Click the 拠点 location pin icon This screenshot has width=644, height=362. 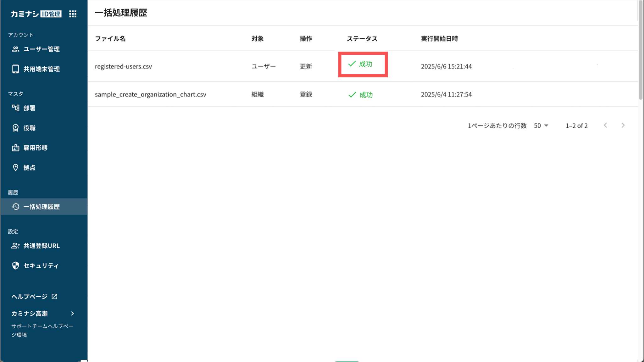[x=15, y=167]
